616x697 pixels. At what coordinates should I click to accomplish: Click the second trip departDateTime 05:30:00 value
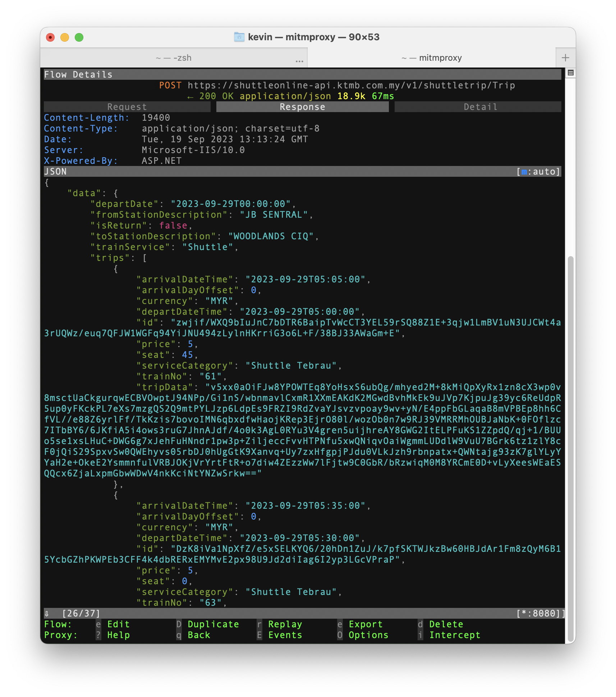click(299, 538)
